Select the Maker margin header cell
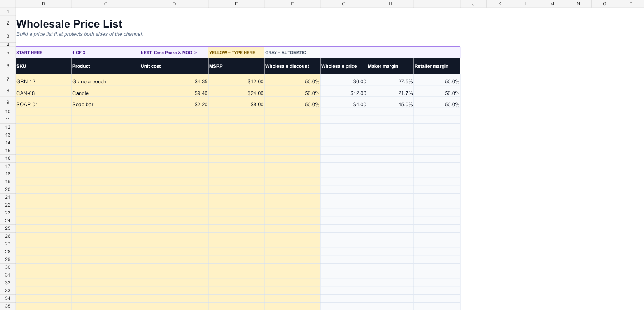Viewport: 644px width, 310px height. (x=390, y=66)
